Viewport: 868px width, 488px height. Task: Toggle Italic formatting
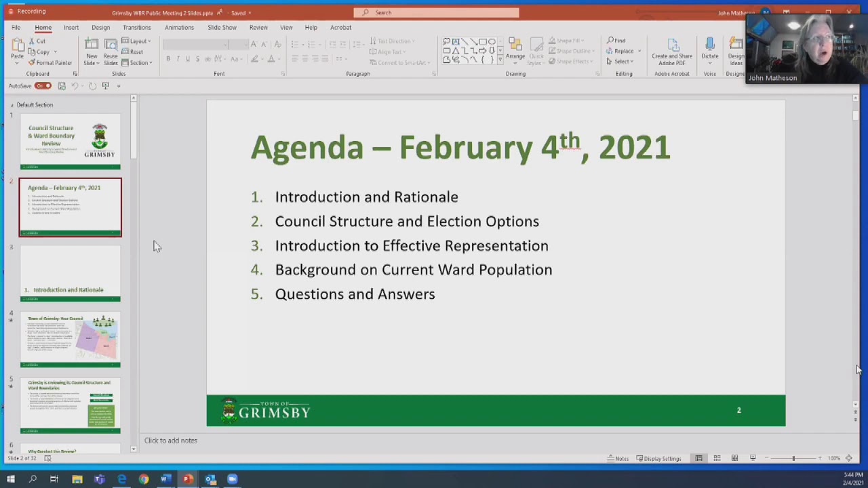[x=178, y=59]
